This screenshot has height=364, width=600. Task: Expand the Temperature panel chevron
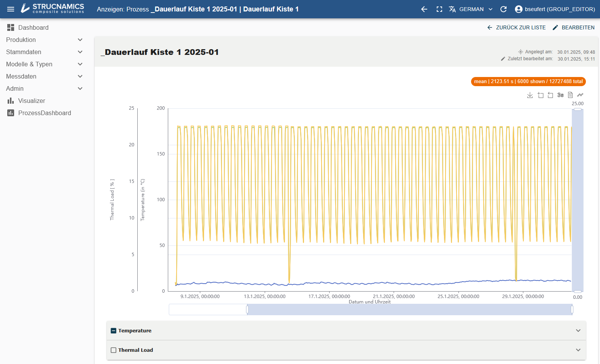578,331
